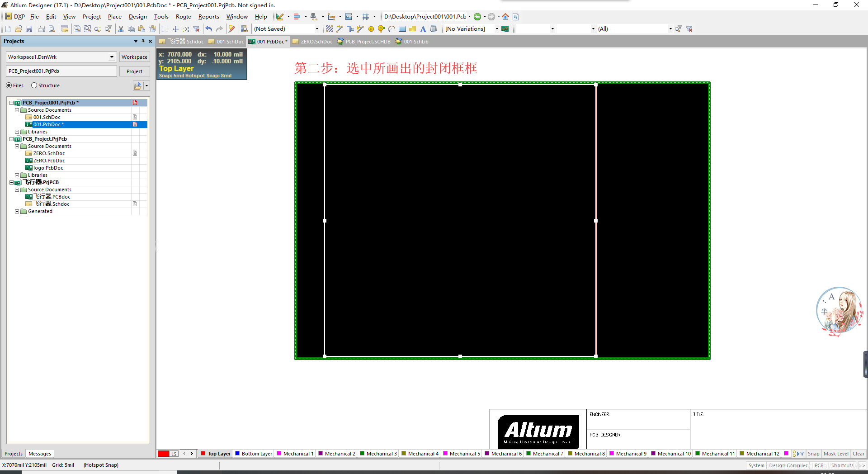Click the System panel button
The image size is (868, 474).
pyautogui.click(x=756, y=465)
